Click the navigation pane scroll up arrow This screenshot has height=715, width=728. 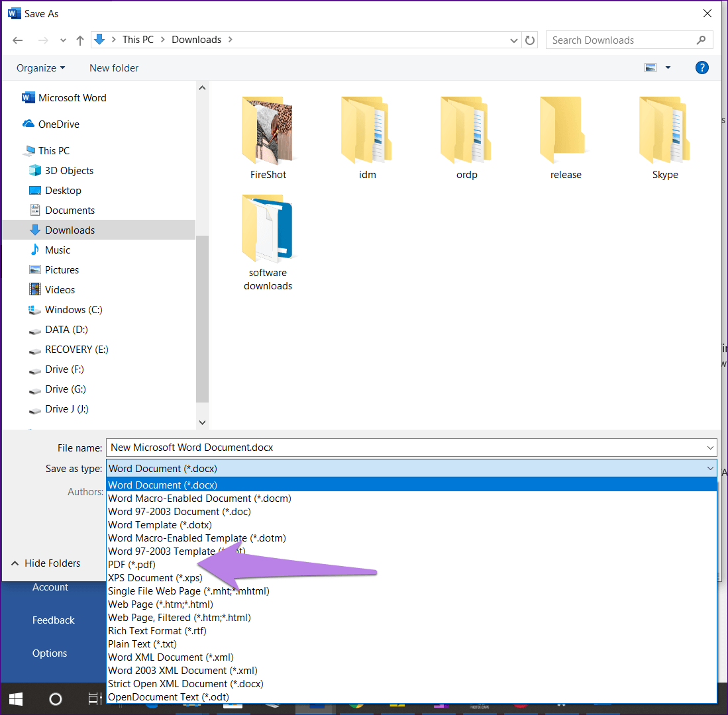(202, 87)
